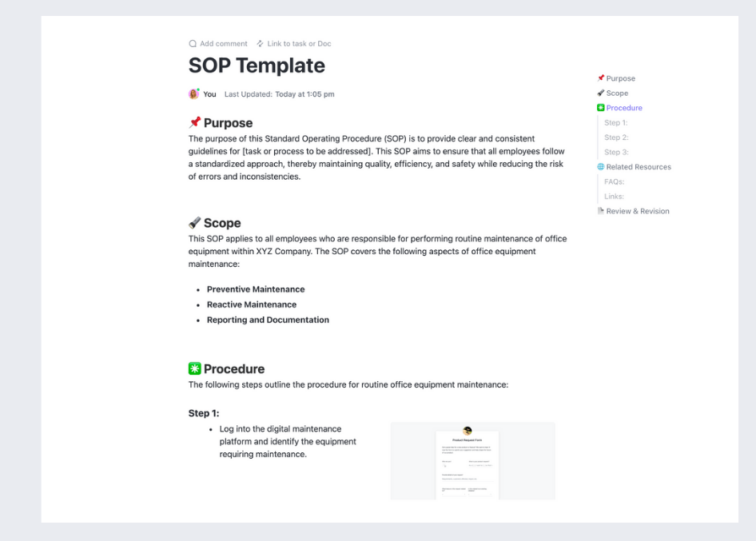Click the Link to task or Doc icon
756x541 pixels.
pyautogui.click(x=261, y=44)
